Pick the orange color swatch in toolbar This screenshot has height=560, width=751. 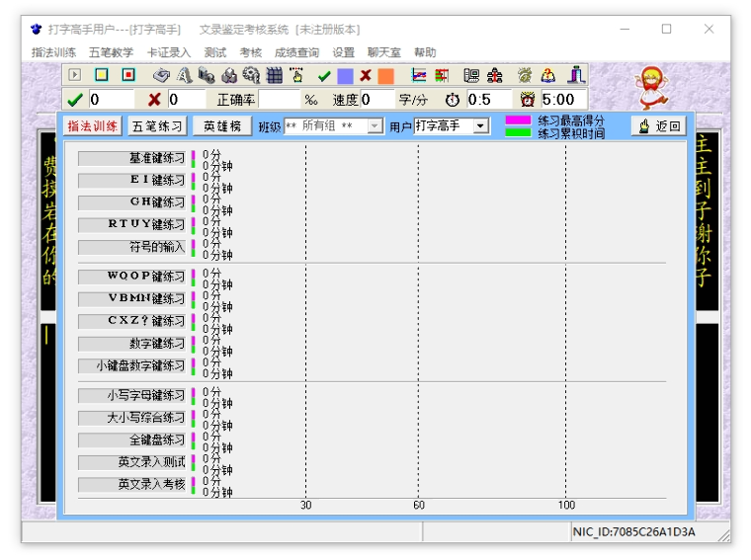coord(386,76)
